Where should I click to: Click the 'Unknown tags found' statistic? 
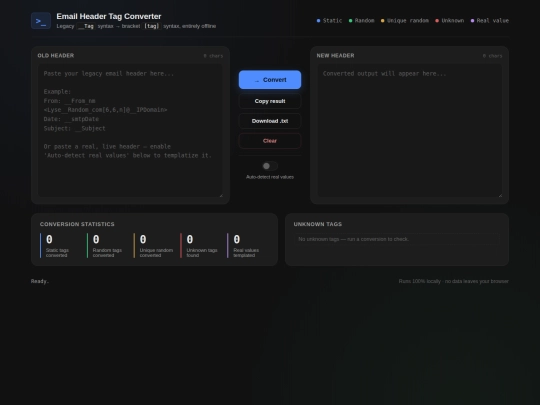201,246
